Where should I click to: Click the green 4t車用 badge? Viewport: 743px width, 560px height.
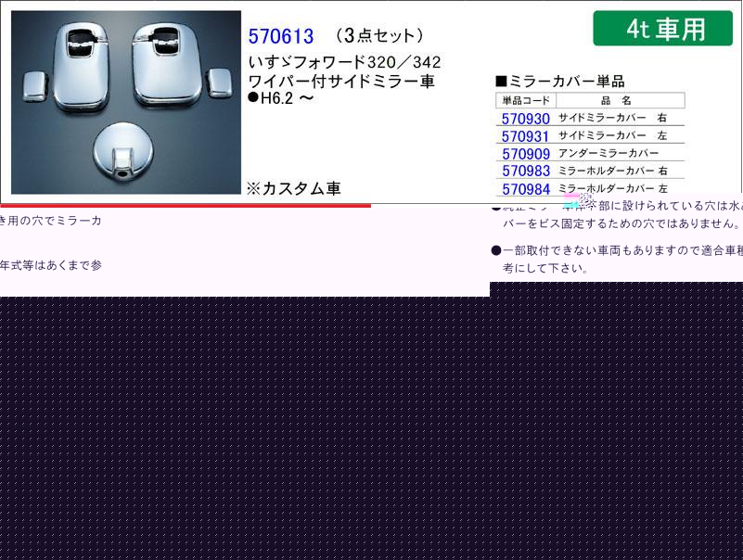tap(662, 29)
